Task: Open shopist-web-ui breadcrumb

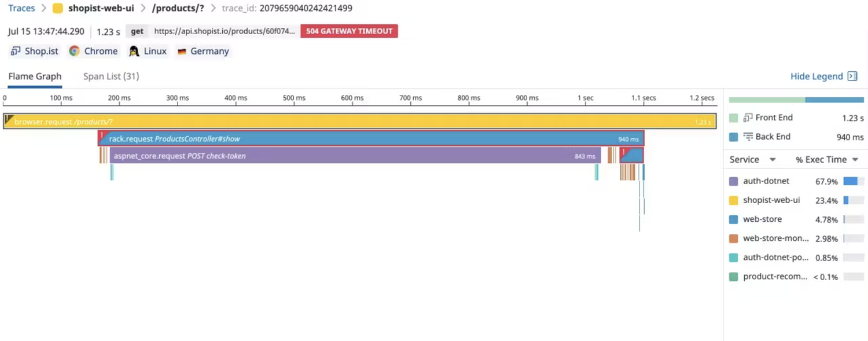Action: click(x=101, y=8)
